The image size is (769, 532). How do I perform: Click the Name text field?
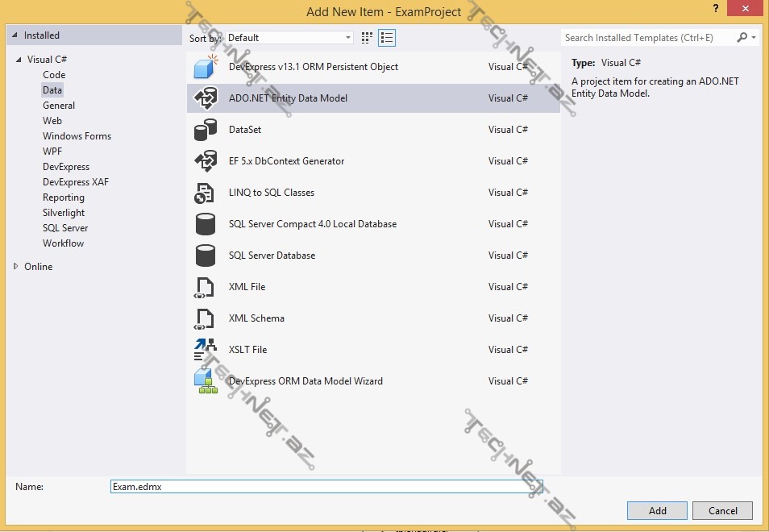tap(326, 487)
